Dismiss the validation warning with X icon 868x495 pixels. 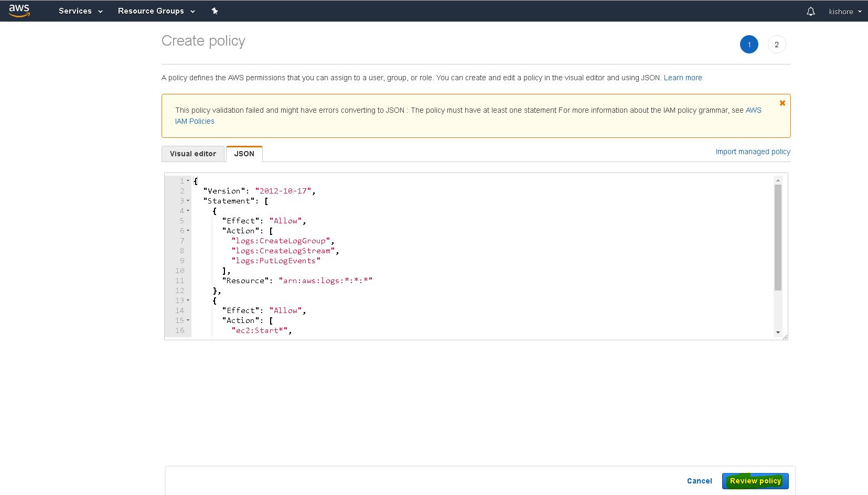782,103
